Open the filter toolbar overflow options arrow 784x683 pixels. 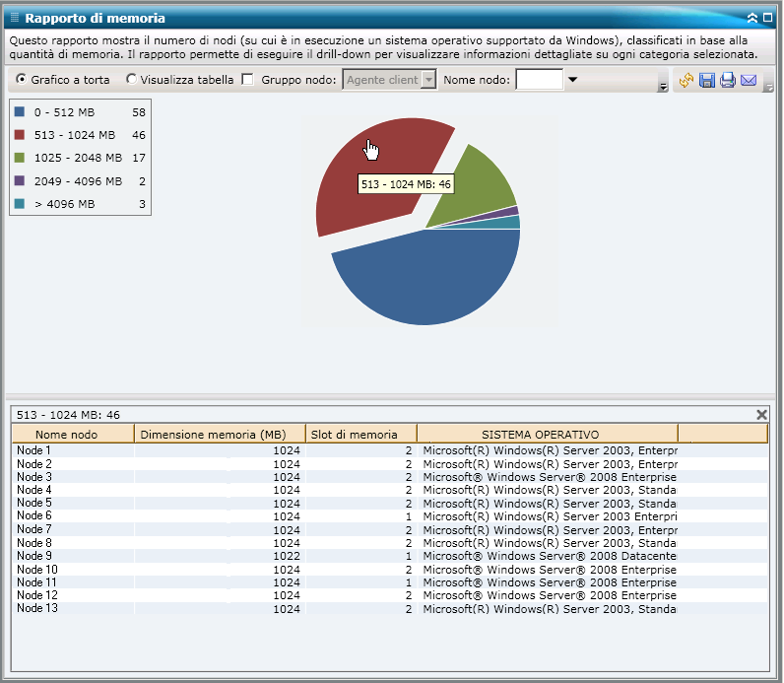coord(663,87)
